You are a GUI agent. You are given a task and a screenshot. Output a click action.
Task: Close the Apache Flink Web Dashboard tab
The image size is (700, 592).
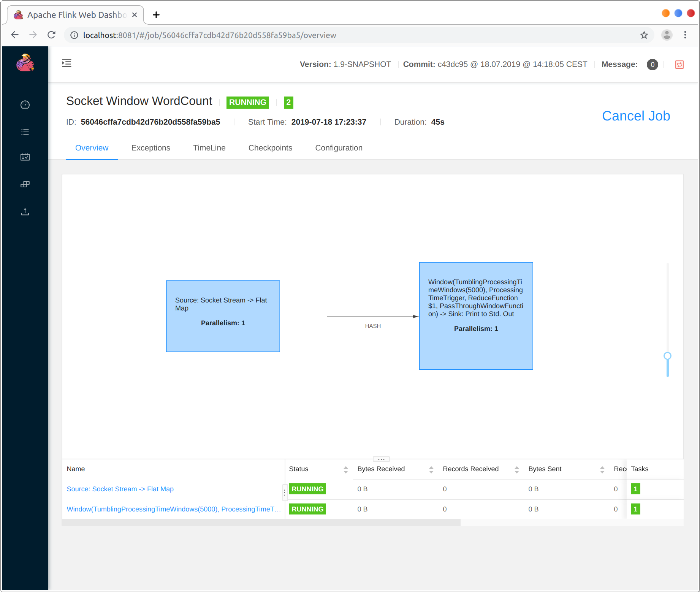click(135, 15)
